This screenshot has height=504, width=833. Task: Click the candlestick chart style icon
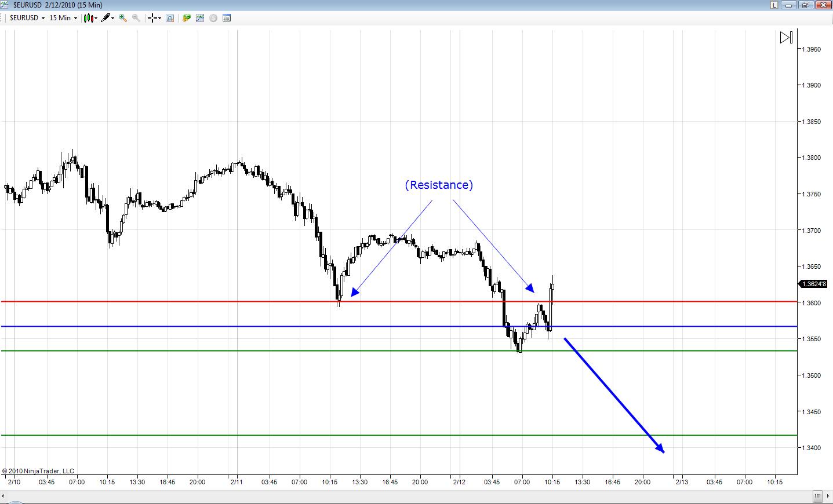pos(88,18)
